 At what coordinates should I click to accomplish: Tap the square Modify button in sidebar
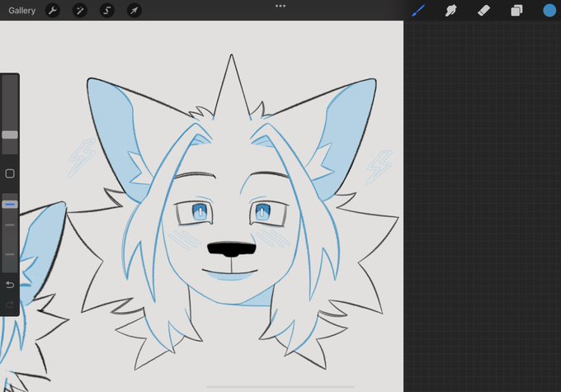(x=10, y=173)
